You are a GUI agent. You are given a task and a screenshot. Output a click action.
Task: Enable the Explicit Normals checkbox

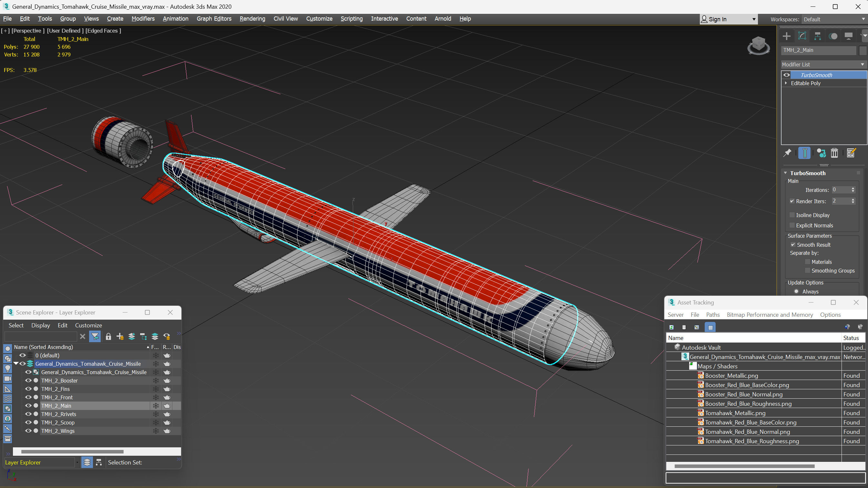click(x=792, y=225)
